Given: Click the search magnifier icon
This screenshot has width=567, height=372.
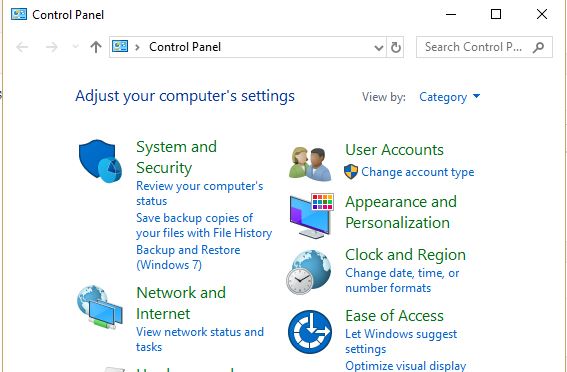Looking at the screenshot, I should click(x=538, y=47).
